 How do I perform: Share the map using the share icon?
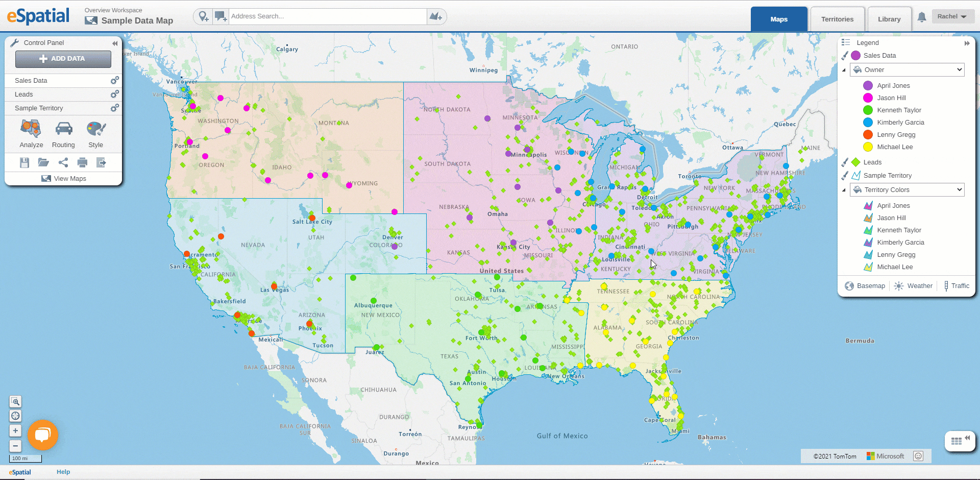tap(63, 163)
